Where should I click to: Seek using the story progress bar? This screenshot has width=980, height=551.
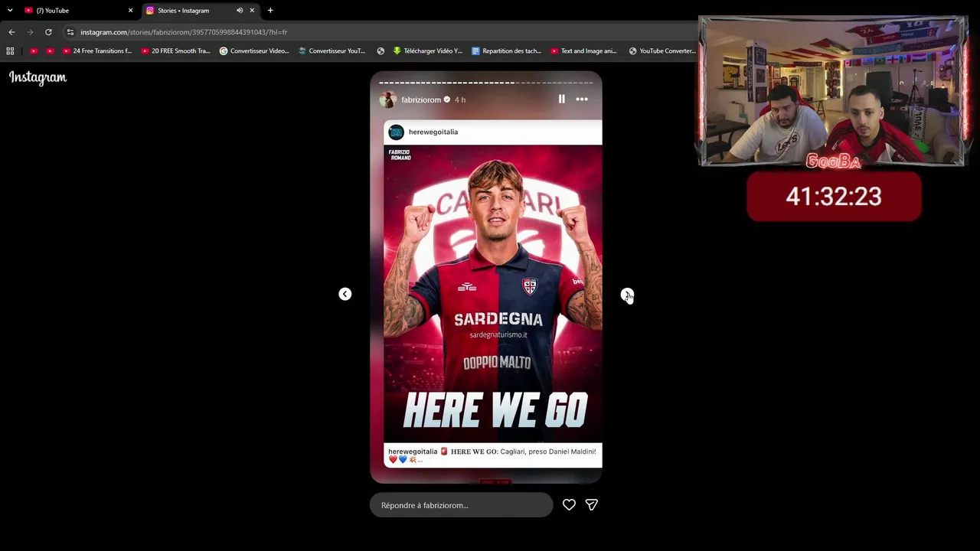pyautogui.click(x=486, y=83)
